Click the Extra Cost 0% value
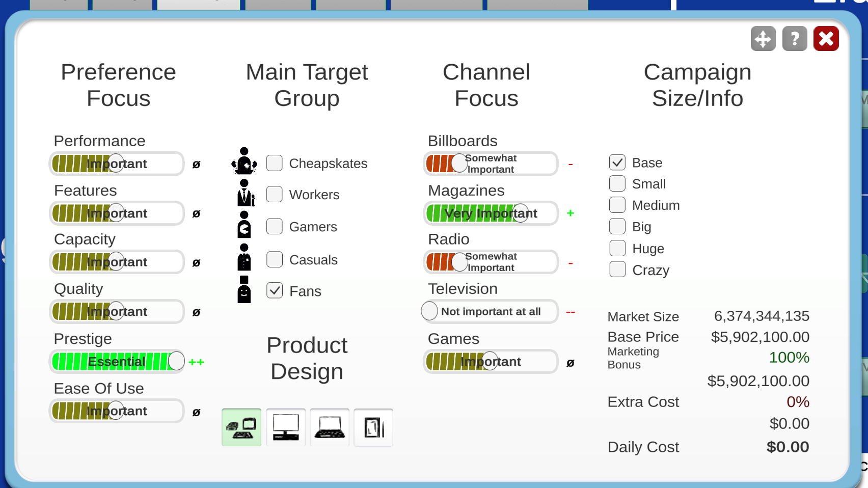This screenshot has height=488, width=868. 798,401
